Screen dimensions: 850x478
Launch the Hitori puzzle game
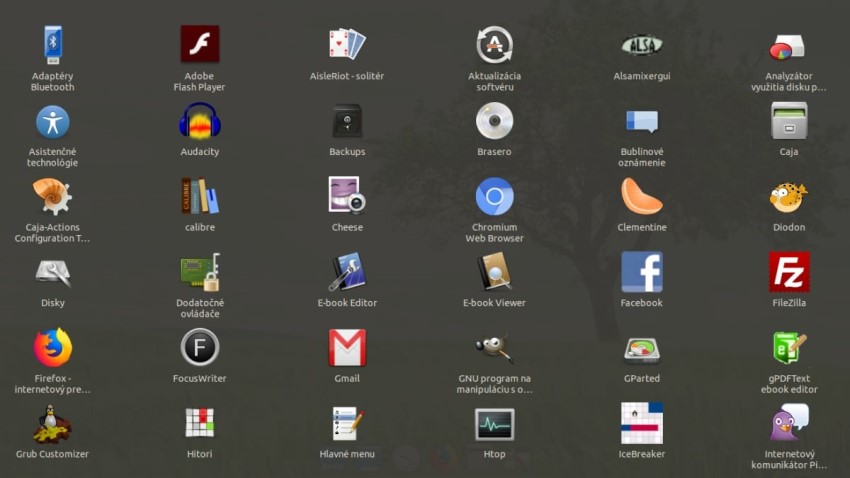[199, 423]
